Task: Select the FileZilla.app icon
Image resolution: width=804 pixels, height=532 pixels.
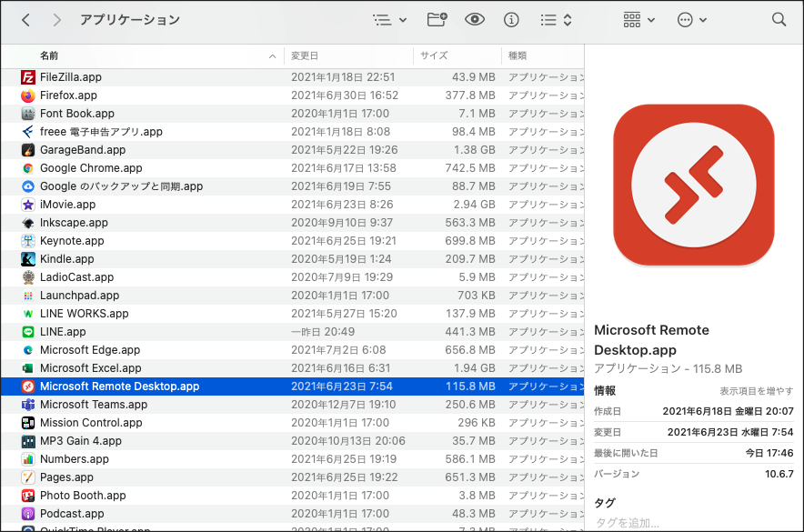Action: click(x=28, y=77)
